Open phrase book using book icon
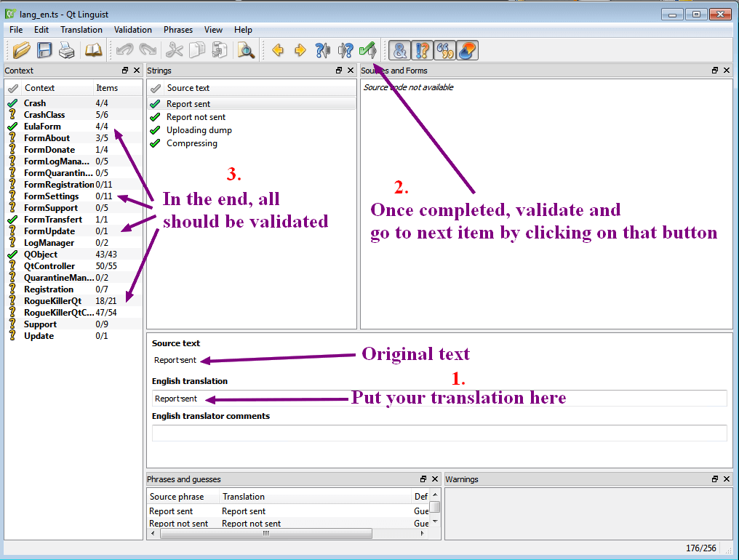The height and width of the screenshot is (560, 739). pyautogui.click(x=94, y=50)
